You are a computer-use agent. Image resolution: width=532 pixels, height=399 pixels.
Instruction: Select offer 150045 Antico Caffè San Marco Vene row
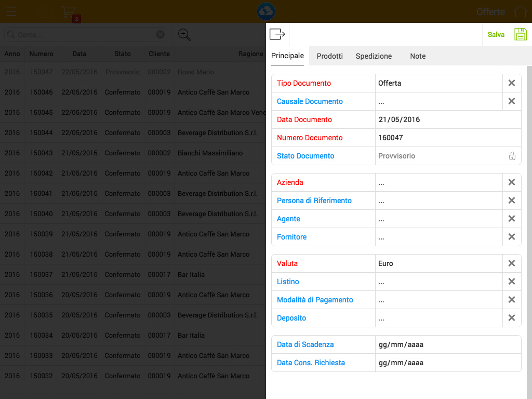pos(133,112)
